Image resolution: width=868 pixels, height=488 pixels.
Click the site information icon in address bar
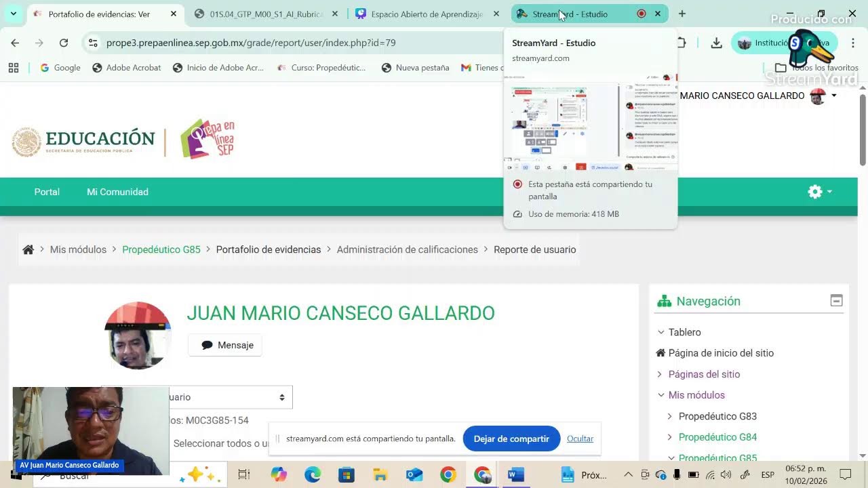click(93, 43)
